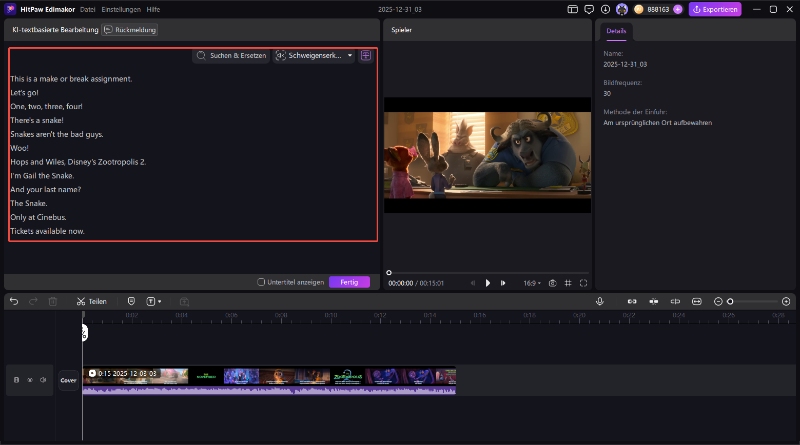Toggle track visibility eye icon
The width and height of the screenshot is (800, 445).
coord(30,380)
